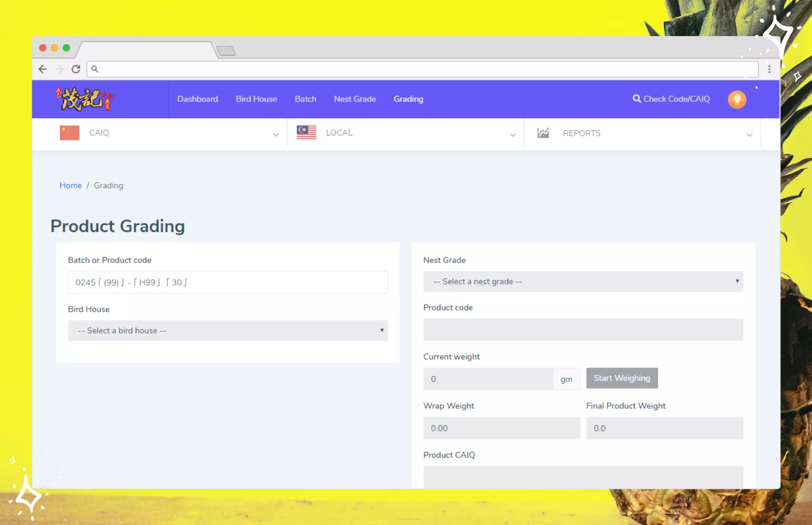Screen dimensions: 812x525
Task: Open the REPORTS dropdown chevron
Action: point(750,135)
